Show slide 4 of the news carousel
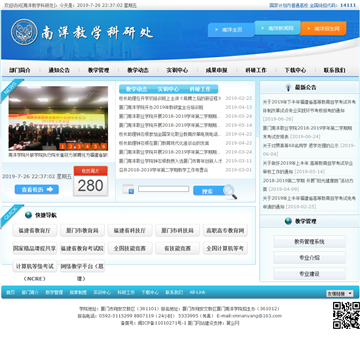The width and height of the screenshot is (360, 360). [x=87, y=146]
